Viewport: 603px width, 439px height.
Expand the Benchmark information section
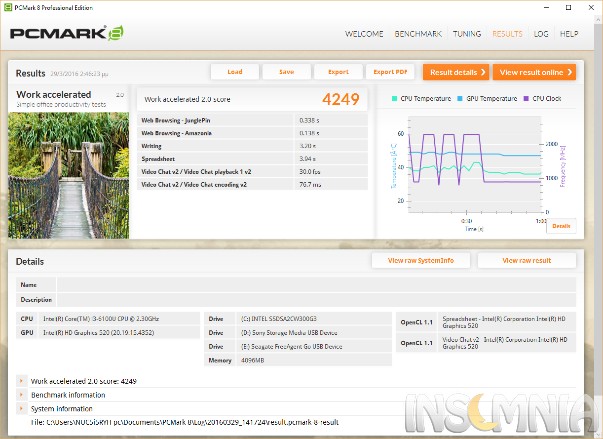click(x=22, y=395)
